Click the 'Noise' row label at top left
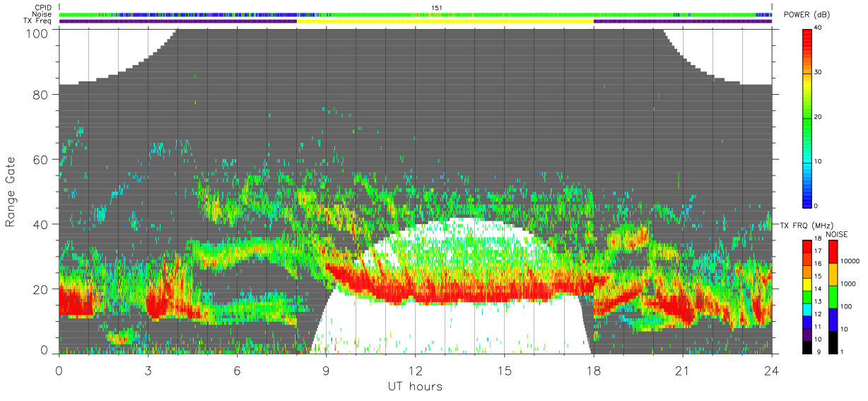Screen dimensions: 868x401 pyautogui.click(x=43, y=14)
